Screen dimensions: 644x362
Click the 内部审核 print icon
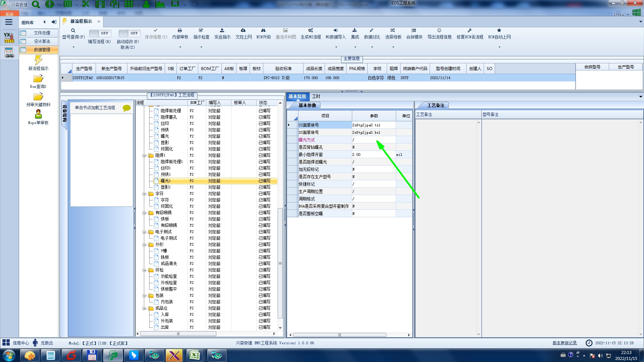tap(180, 31)
